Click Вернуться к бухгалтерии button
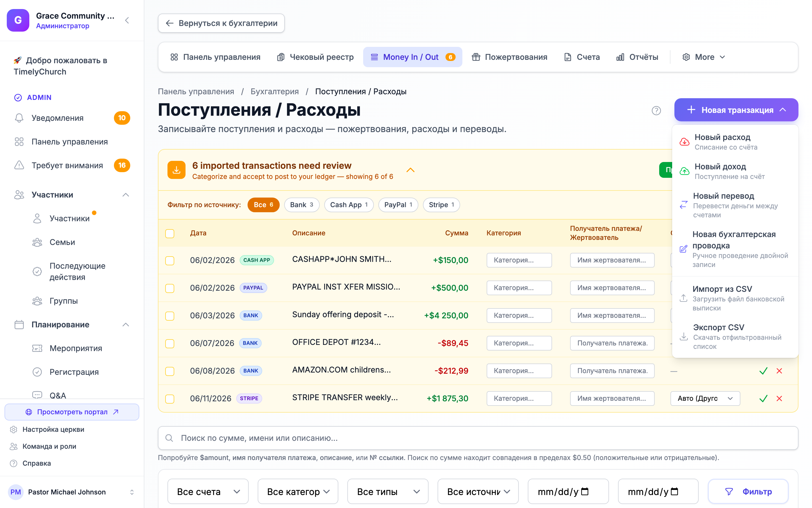This screenshot has width=812, height=508. [x=221, y=23]
